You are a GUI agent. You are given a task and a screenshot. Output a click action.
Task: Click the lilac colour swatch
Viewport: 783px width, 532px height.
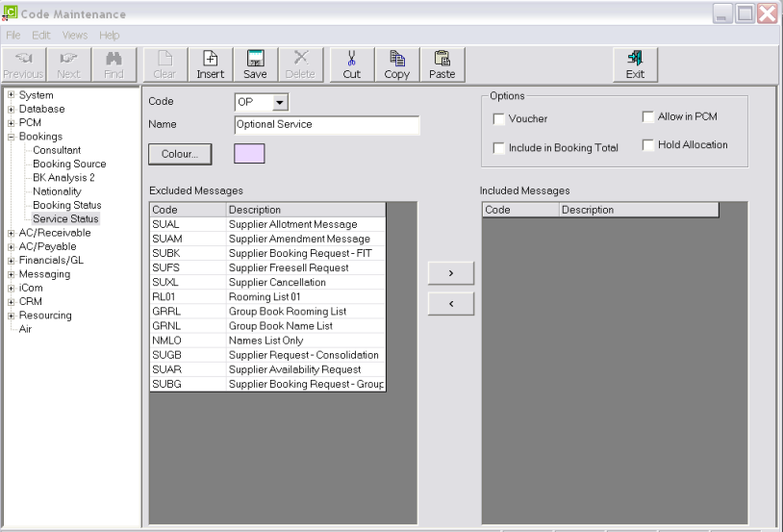pyautogui.click(x=249, y=153)
